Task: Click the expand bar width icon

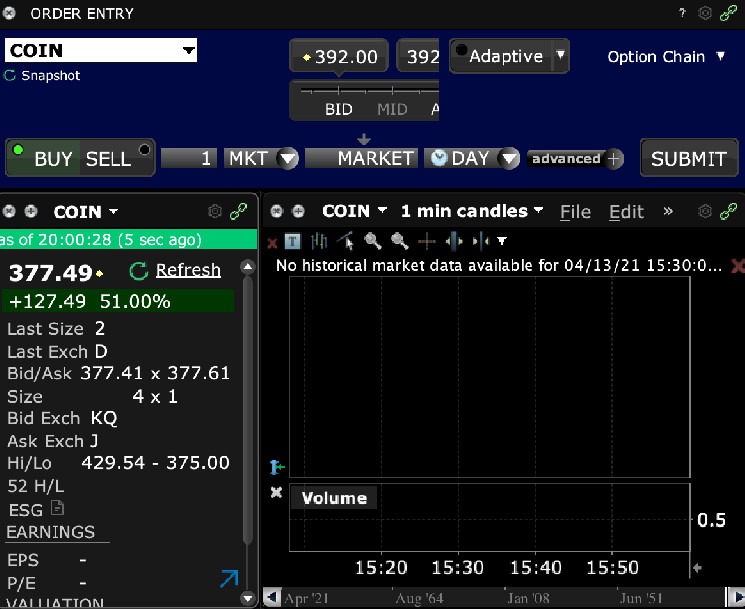Action: pos(454,241)
